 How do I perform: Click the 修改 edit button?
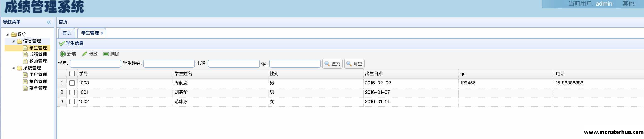(x=90, y=54)
